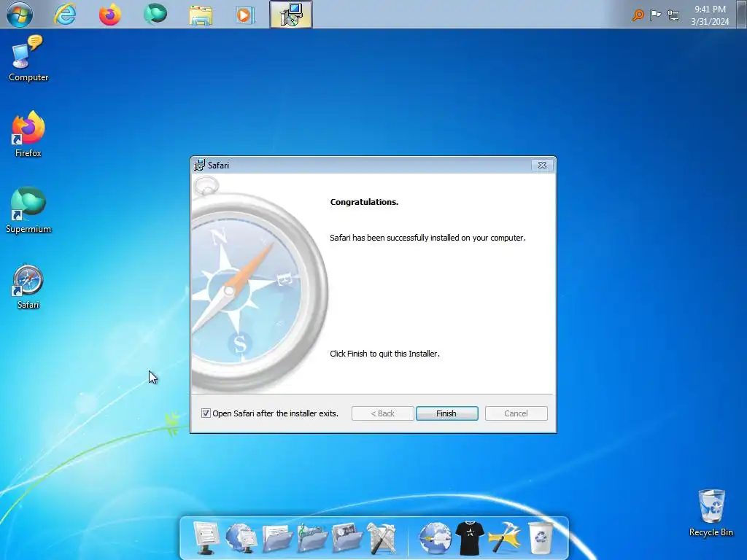
Task: Click the Windows Start orb
Action: (x=20, y=15)
